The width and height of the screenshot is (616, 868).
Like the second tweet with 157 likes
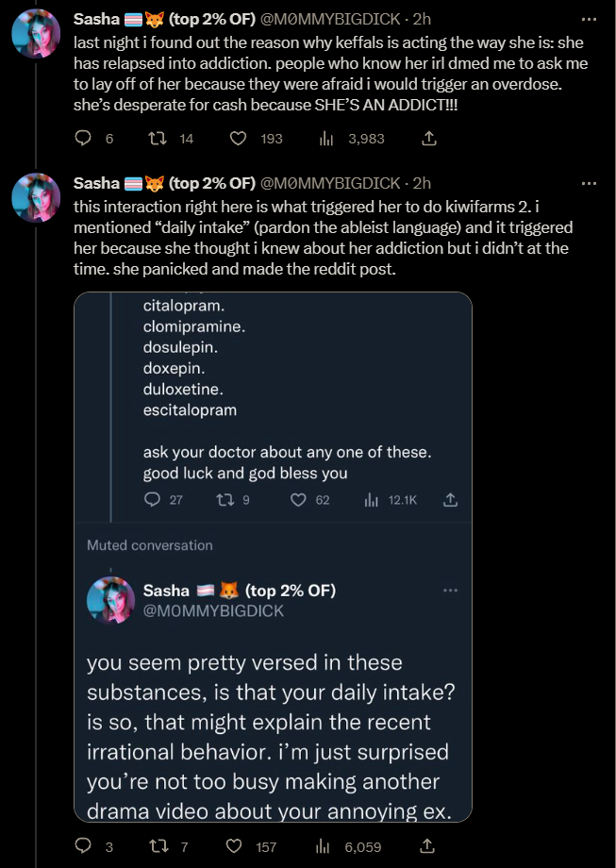pyautogui.click(x=235, y=846)
